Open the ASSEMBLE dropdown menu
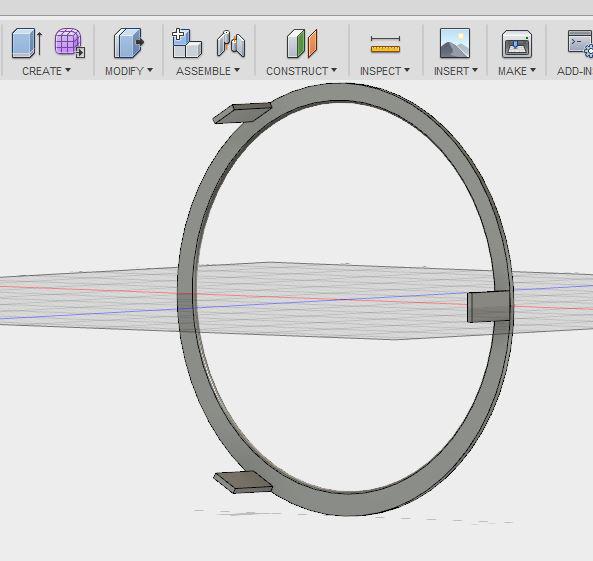The width and height of the screenshot is (593, 561). (x=208, y=71)
